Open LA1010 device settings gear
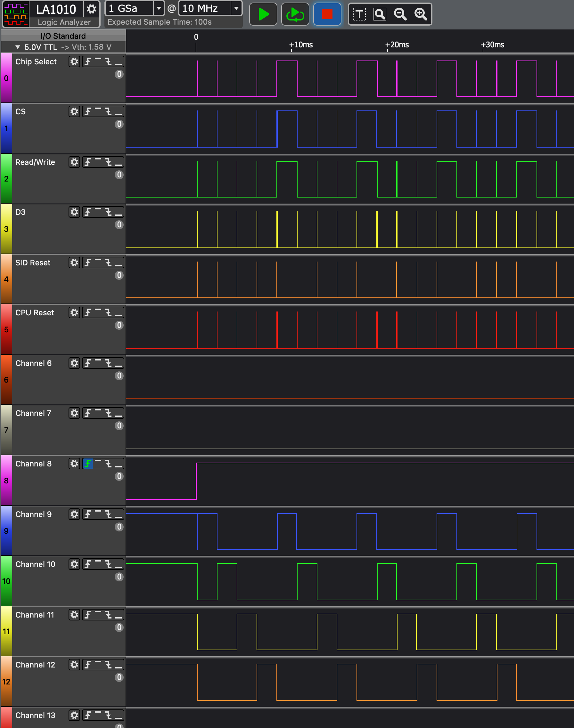574x728 pixels. coord(91,9)
